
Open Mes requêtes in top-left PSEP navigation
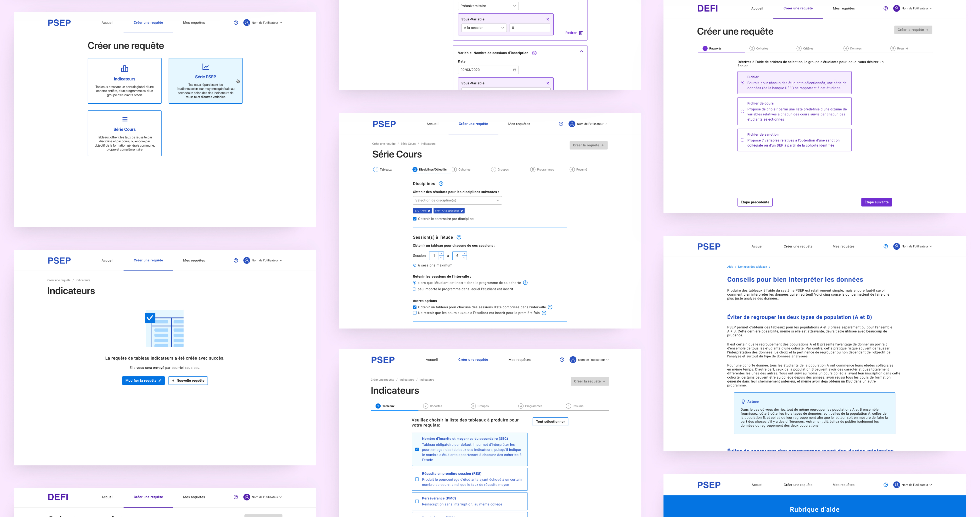[x=194, y=22]
